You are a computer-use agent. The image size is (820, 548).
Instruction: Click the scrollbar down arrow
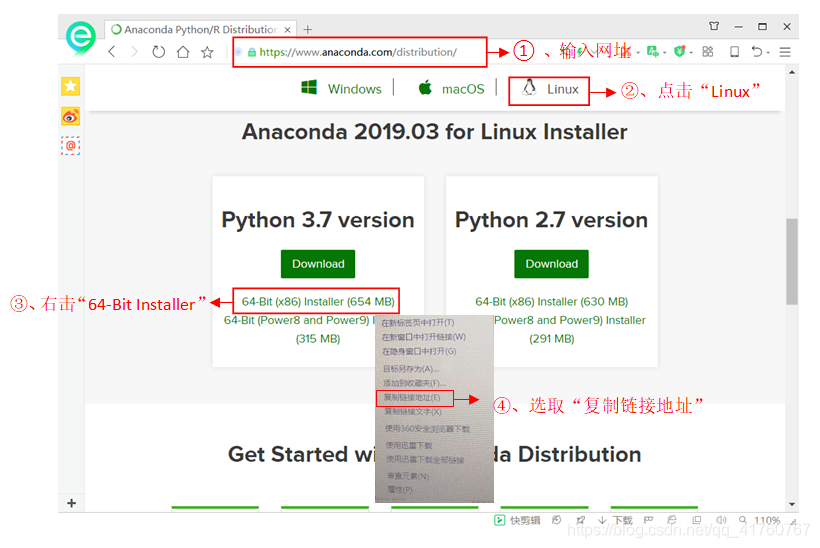[x=792, y=504]
